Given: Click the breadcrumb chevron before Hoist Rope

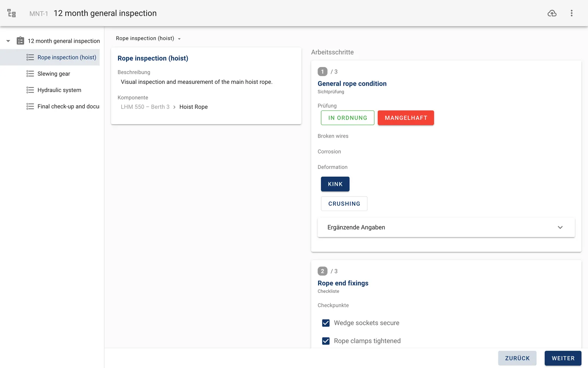Looking at the screenshot, I should [174, 107].
